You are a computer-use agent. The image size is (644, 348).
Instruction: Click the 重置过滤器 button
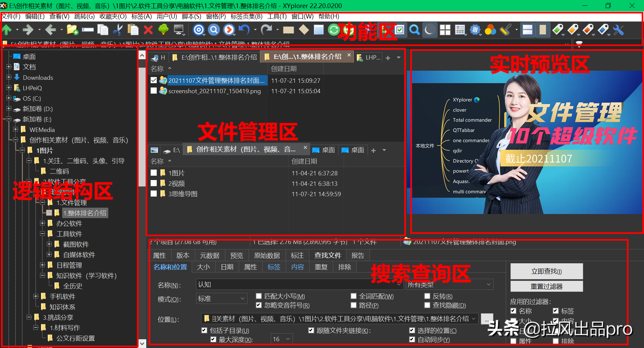pos(546,286)
